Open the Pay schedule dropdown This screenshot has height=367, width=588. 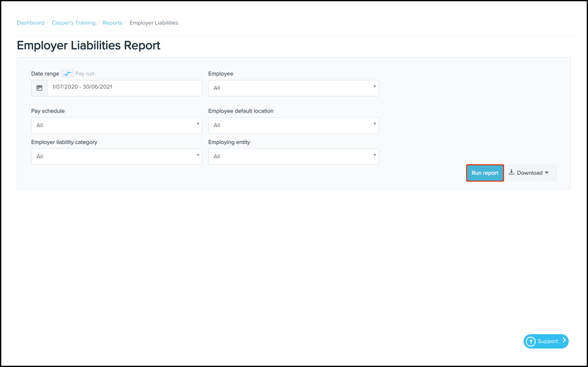[117, 125]
